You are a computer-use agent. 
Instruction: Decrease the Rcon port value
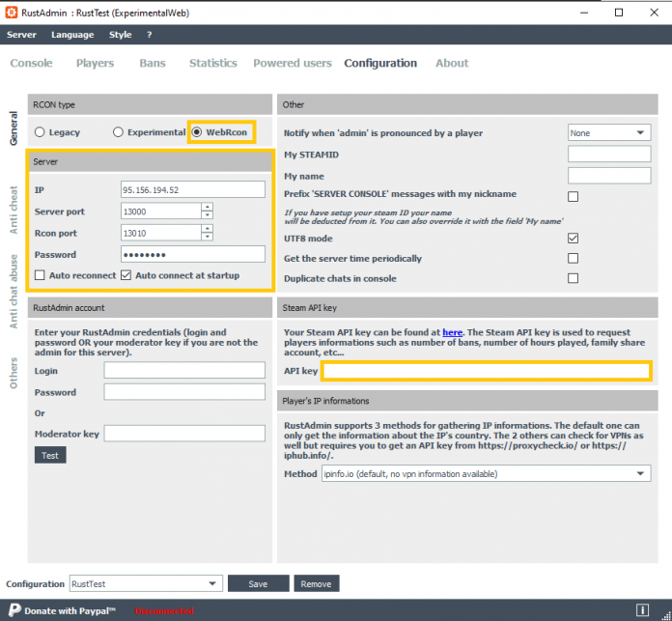click(x=207, y=237)
